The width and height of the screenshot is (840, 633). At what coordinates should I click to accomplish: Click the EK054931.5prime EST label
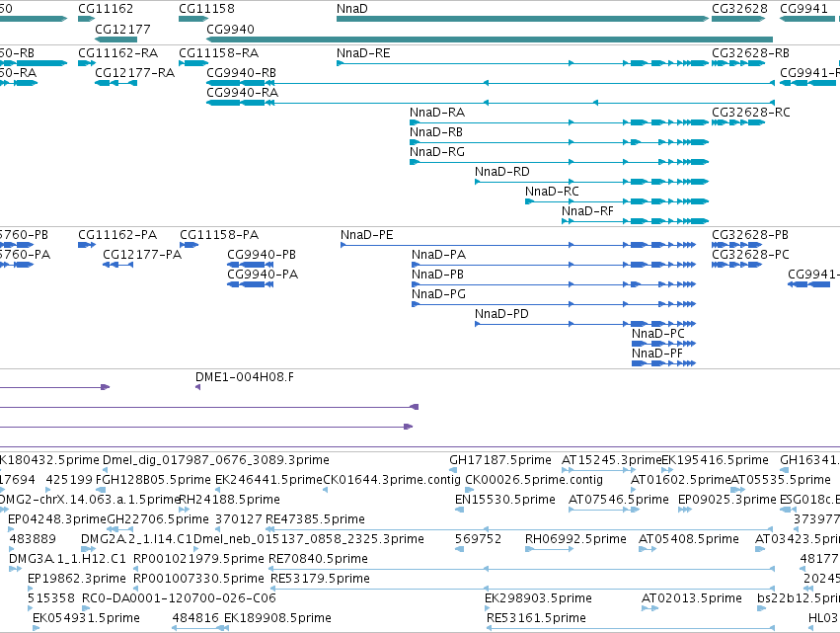pyautogui.click(x=86, y=618)
